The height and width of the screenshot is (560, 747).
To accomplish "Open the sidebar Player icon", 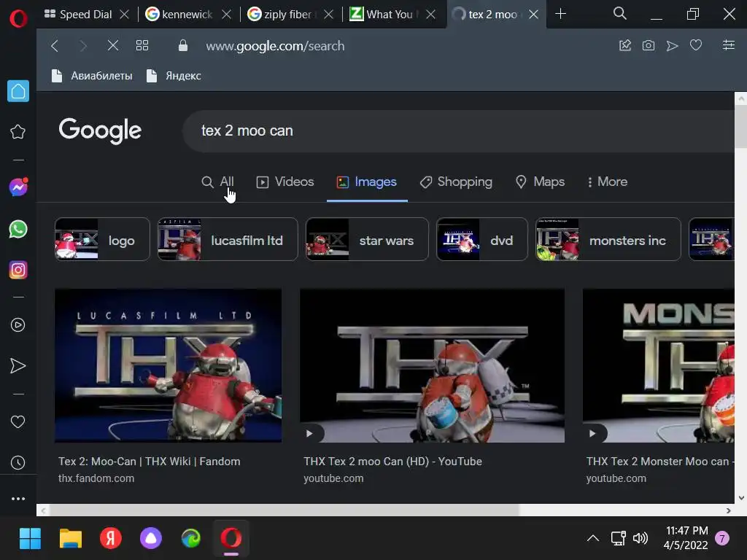I will (18, 324).
